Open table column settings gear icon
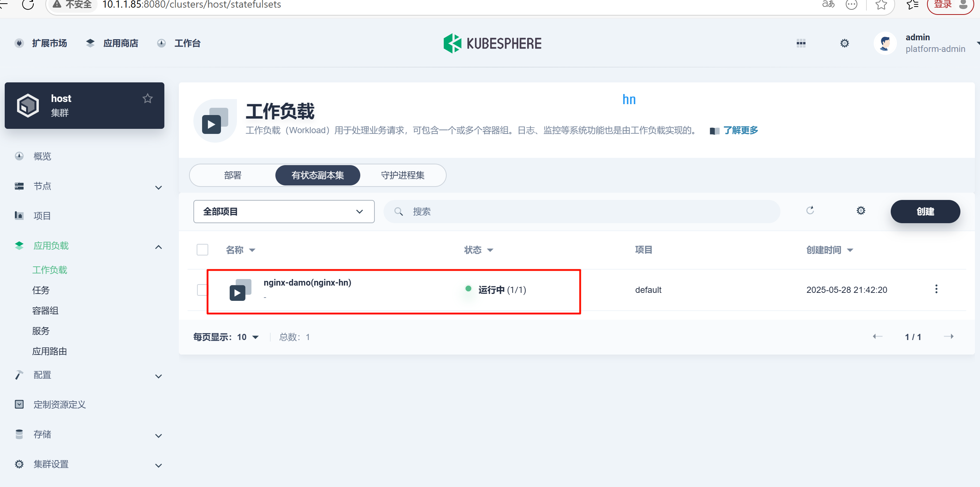This screenshot has width=980, height=487. pyautogui.click(x=861, y=211)
